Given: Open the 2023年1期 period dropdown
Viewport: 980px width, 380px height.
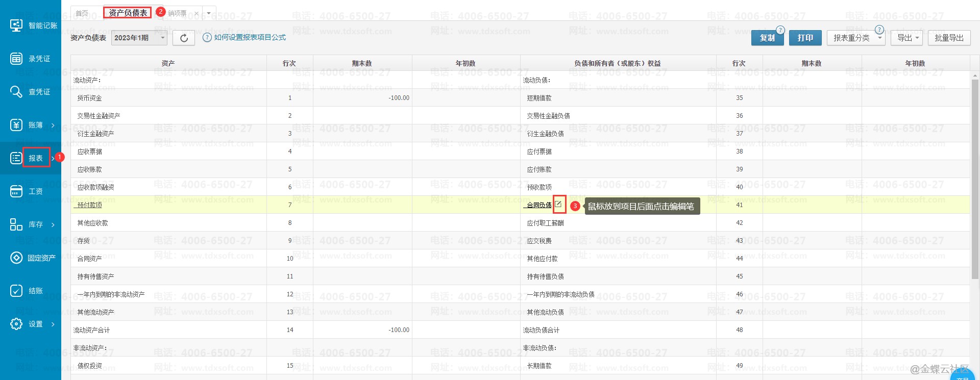Looking at the screenshot, I should 139,38.
